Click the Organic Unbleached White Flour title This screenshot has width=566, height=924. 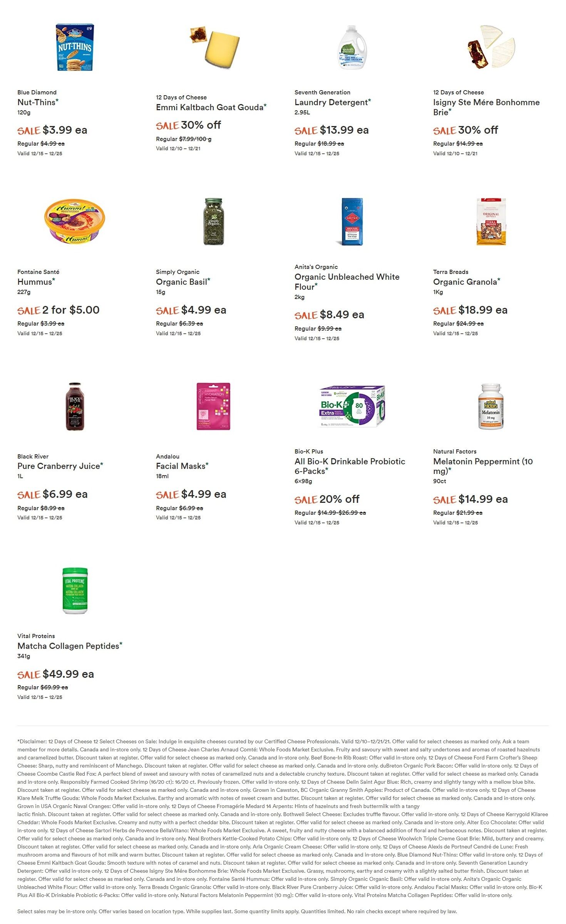click(347, 282)
